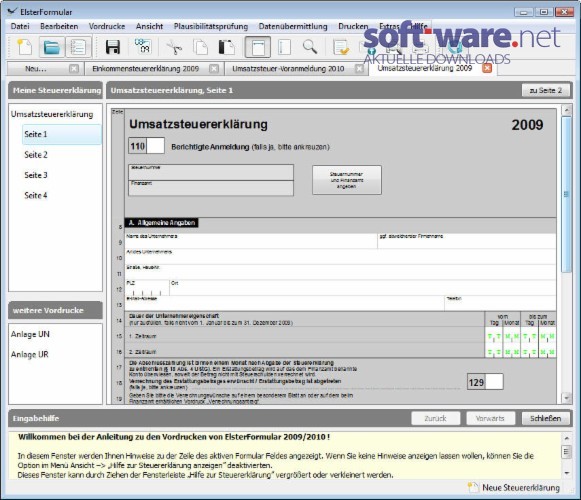Select Seite 1 in navigation tree
The height and width of the screenshot is (500, 581).
click(x=62, y=134)
